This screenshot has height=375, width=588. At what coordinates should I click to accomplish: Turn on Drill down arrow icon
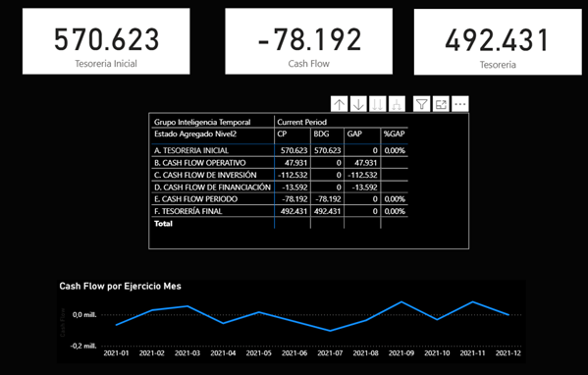(x=358, y=104)
